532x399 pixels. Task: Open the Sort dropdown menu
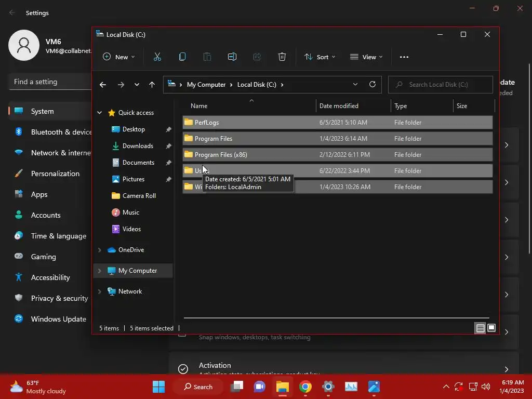click(x=320, y=57)
